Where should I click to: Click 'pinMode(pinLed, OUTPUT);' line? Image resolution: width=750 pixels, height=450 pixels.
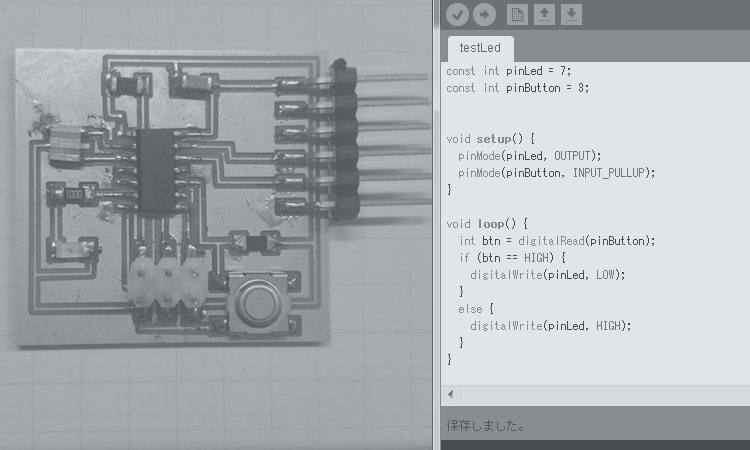pos(529,156)
